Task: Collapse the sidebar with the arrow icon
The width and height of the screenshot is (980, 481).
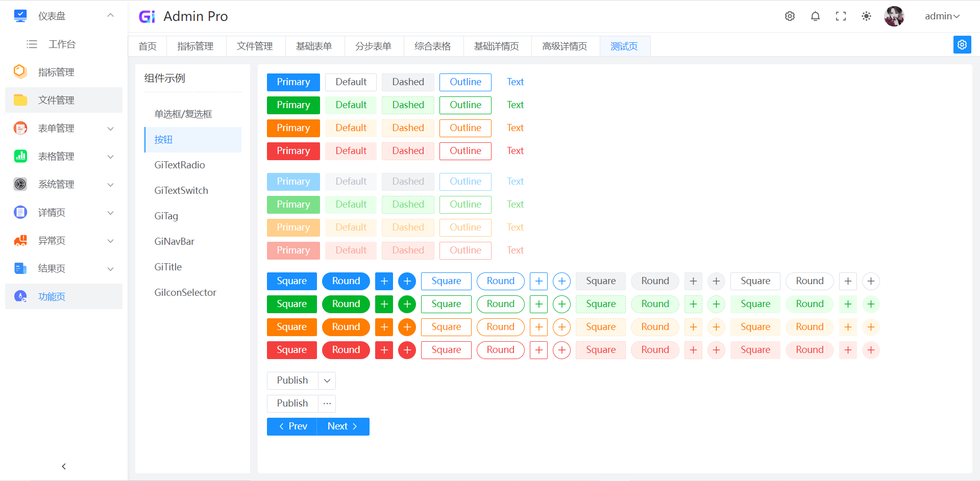Action: (63, 466)
